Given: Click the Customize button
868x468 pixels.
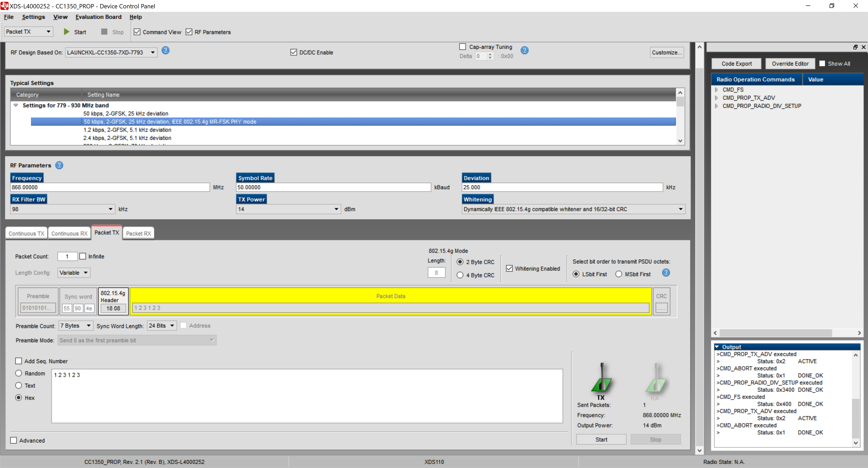Looking at the screenshot, I should [x=667, y=52].
